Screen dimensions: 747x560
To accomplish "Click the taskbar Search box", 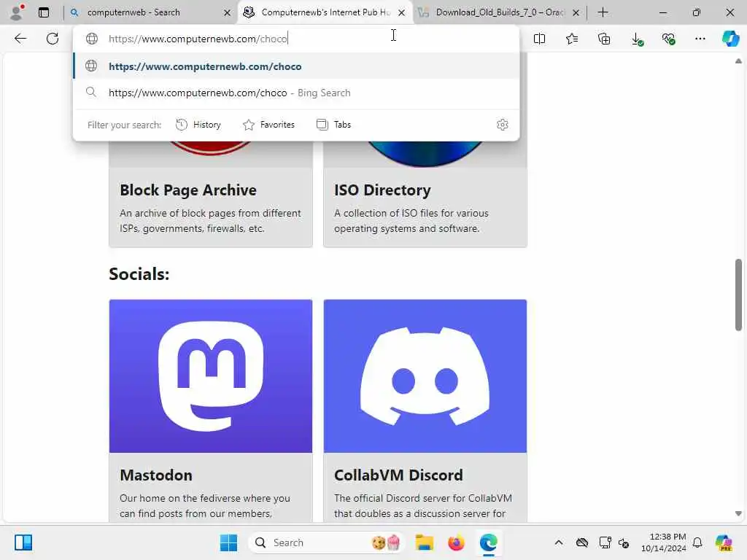I will 326,542.
